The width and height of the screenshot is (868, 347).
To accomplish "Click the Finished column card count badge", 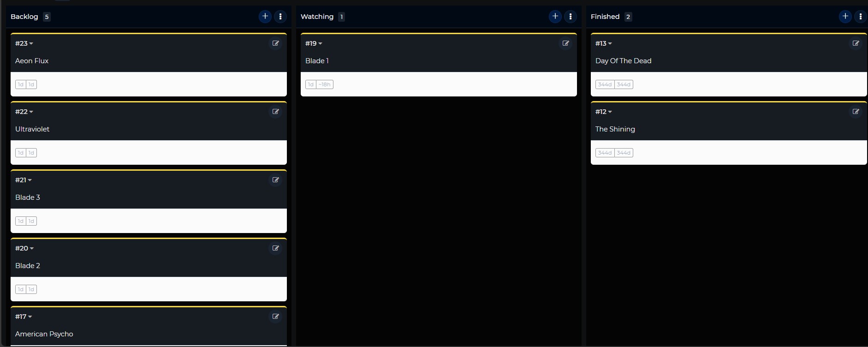I will point(628,17).
